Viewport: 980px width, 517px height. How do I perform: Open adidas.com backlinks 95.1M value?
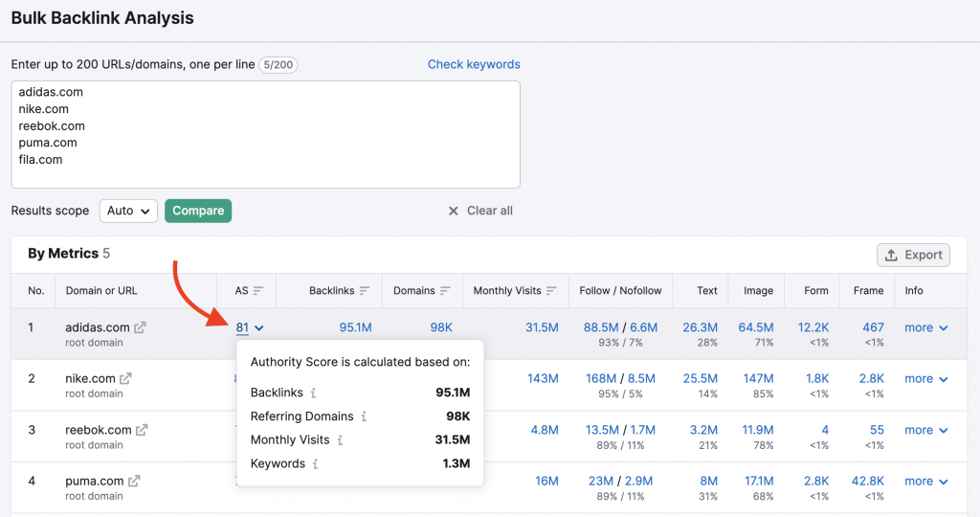pyautogui.click(x=355, y=327)
